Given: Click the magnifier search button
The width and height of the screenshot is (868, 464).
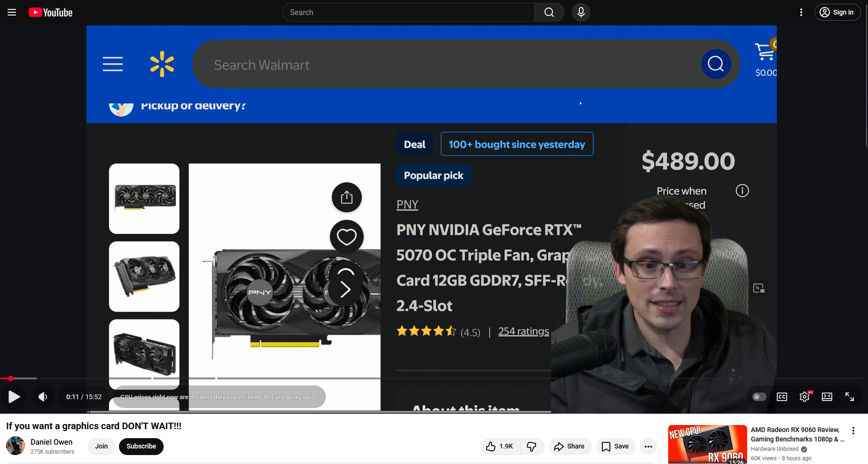Looking at the screenshot, I should (549, 12).
